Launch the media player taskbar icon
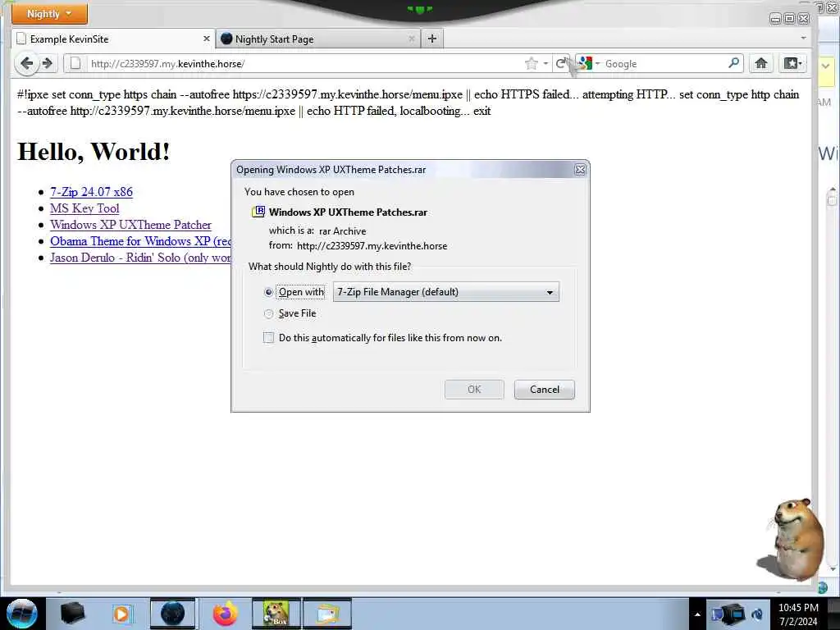 (121, 614)
